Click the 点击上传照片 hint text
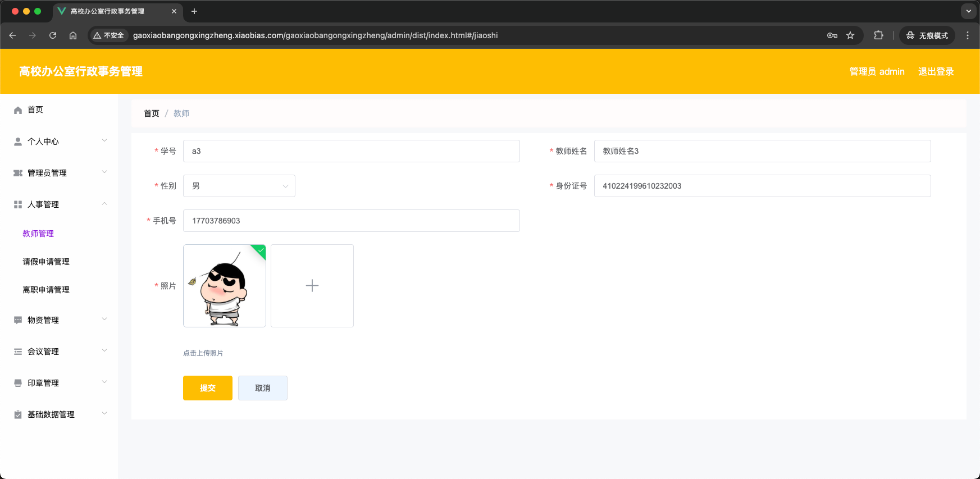Viewport: 980px width, 479px height. click(203, 353)
